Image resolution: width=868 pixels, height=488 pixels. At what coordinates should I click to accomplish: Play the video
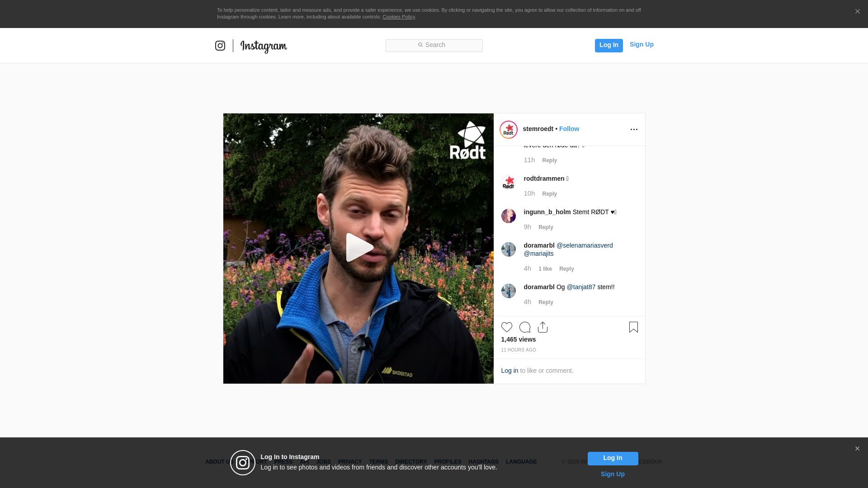359,248
